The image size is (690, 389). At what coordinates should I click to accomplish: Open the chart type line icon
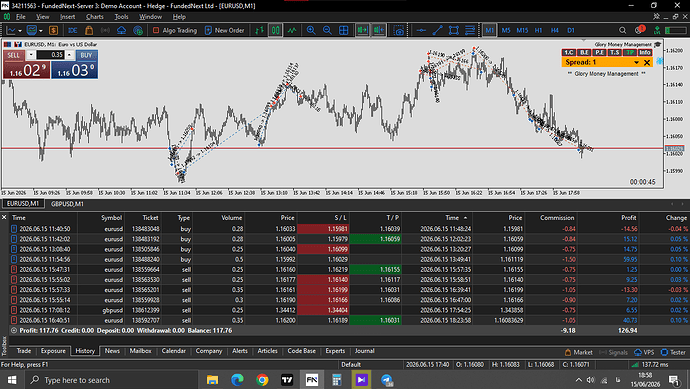[x=11, y=30]
